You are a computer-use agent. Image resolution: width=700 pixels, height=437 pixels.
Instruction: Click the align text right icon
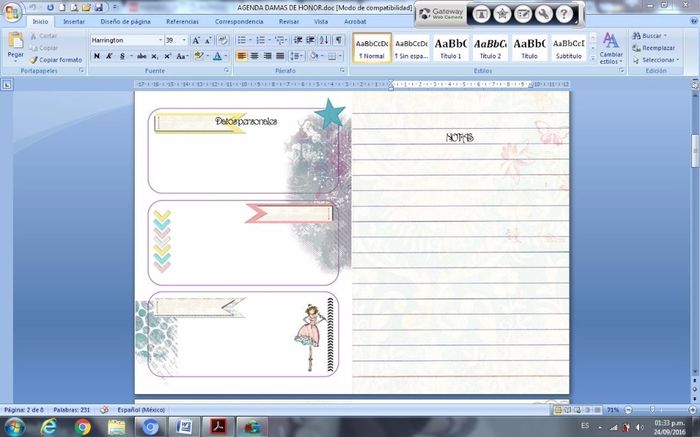pyautogui.click(x=267, y=56)
